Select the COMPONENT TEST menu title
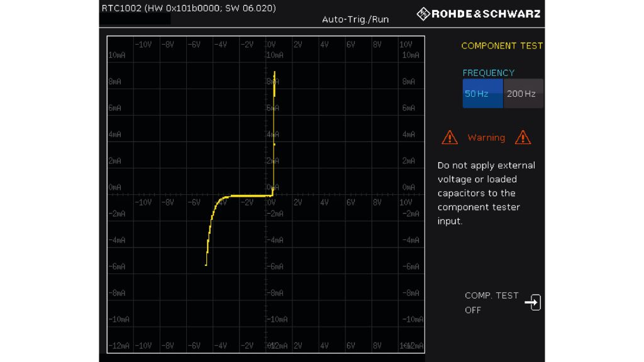Image resolution: width=644 pixels, height=362 pixels. tap(501, 46)
